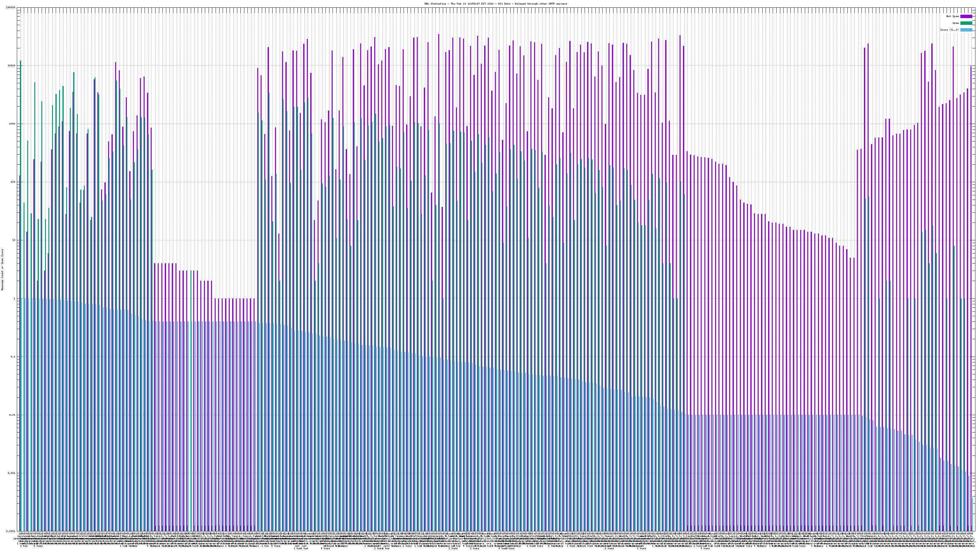This screenshot has width=980, height=551.
Task: Click the vertical "Message Count or Spam Score" axis title
Action: 2,270
